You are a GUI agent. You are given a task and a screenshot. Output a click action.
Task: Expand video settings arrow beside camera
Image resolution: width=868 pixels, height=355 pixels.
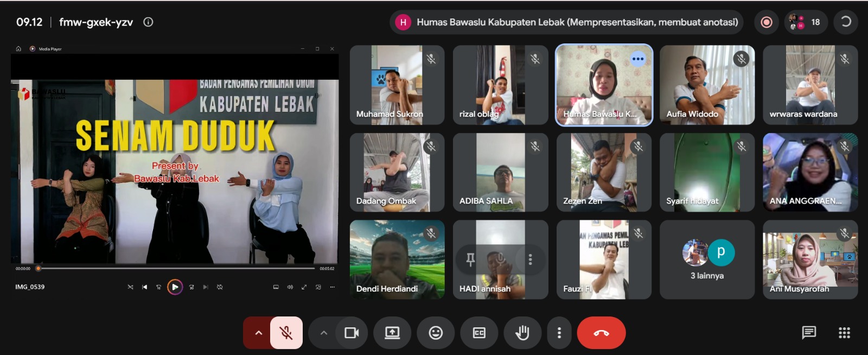coord(324,333)
